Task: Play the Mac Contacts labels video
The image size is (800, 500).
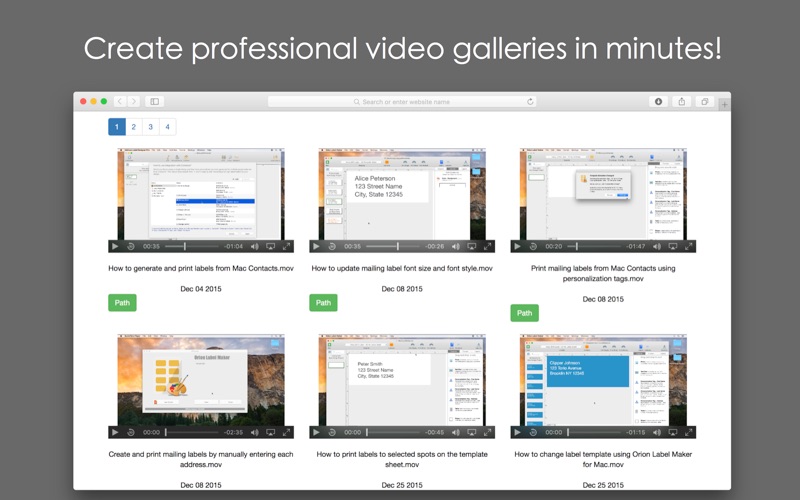Action: click(x=115, y=246)
